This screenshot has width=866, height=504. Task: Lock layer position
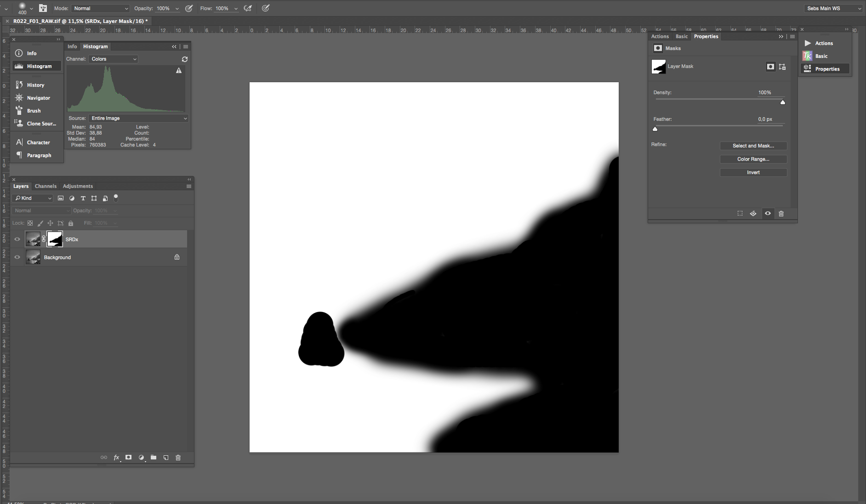(51, 223)
